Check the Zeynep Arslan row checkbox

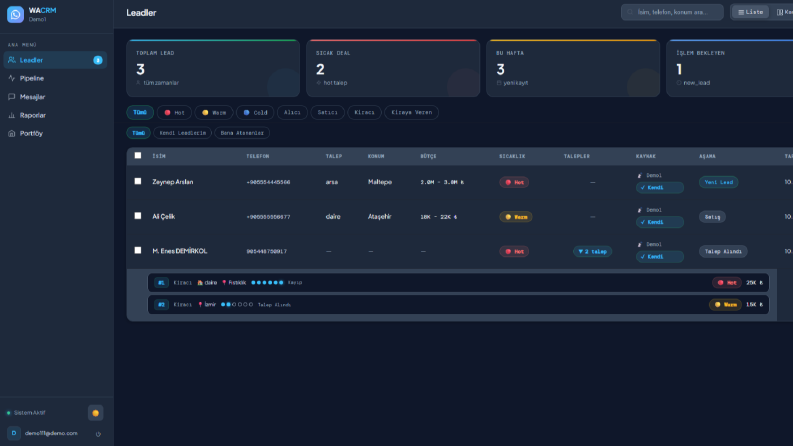coord(138,182)
